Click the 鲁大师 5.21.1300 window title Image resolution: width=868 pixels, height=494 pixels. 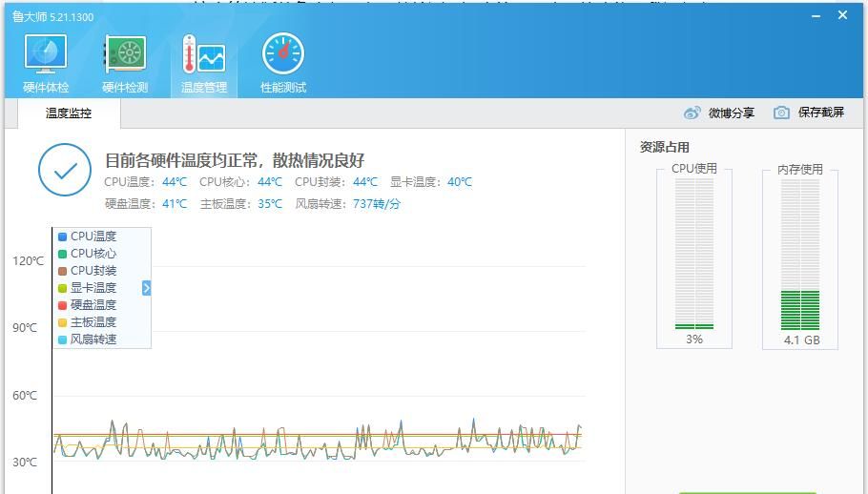tap(53, 16)
